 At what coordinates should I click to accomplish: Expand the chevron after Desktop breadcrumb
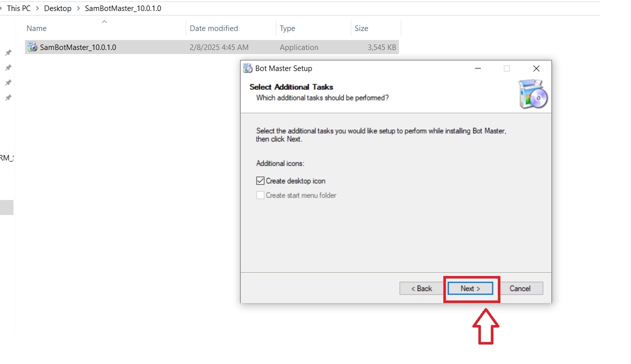[79, 8]
